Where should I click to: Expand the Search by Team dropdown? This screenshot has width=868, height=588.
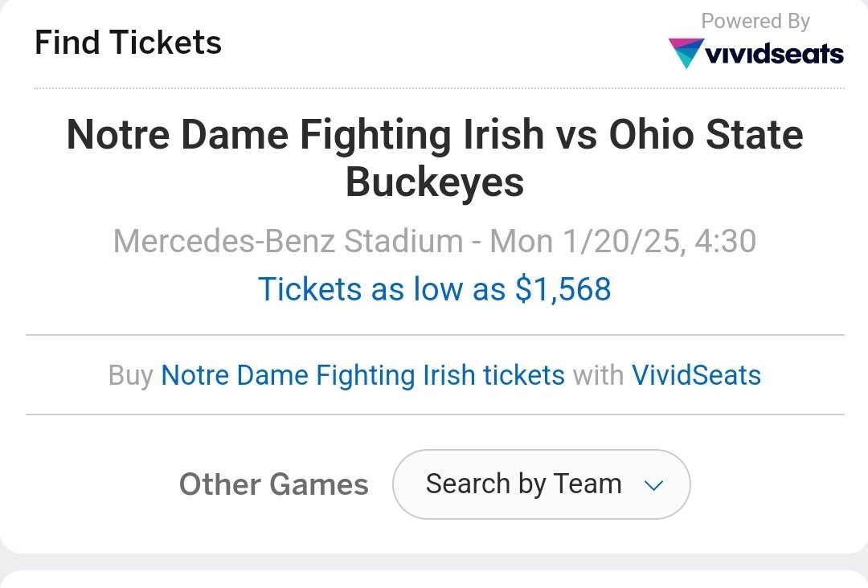pyautogui.click(x=541, y=484)
